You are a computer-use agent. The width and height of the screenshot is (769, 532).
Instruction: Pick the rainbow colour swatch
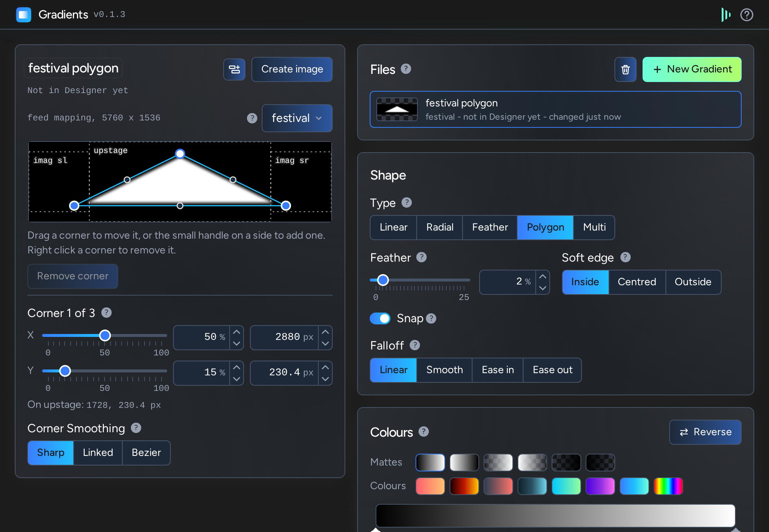click(x=668, y=486)
